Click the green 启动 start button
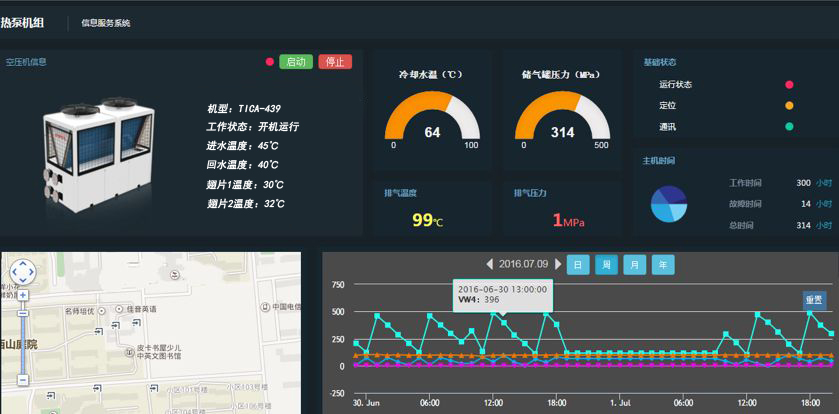Viewport: 839px width, 414px height. coord(296,62)
